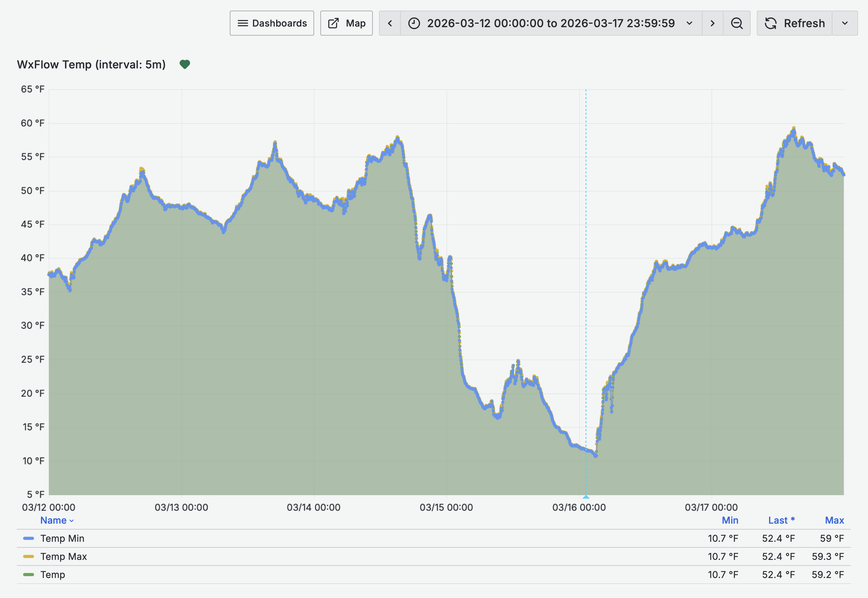Click the Refresh circular arrows icon
868x598 pixels.
pos(770,23)
